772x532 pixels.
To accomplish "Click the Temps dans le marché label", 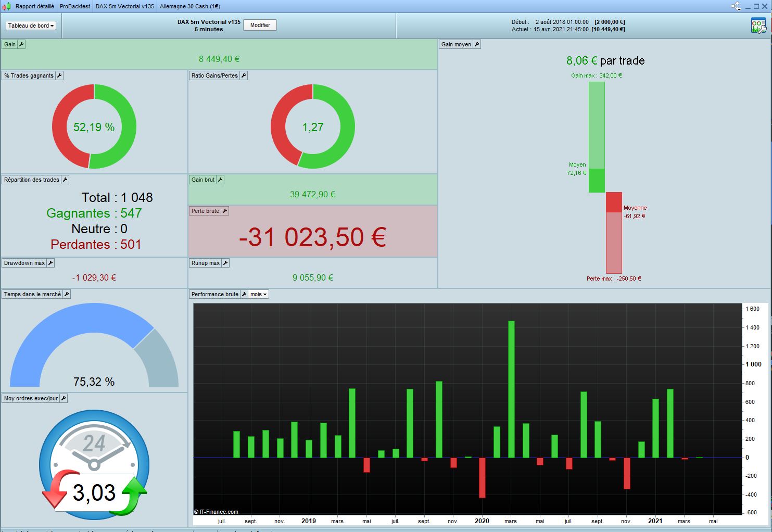I will pos(32,294).
